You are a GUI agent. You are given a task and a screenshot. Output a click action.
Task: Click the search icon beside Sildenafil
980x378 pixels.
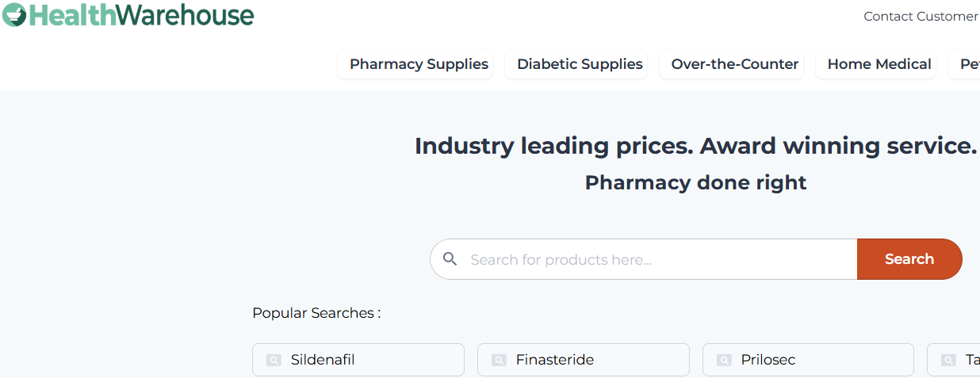pos(274,360)
